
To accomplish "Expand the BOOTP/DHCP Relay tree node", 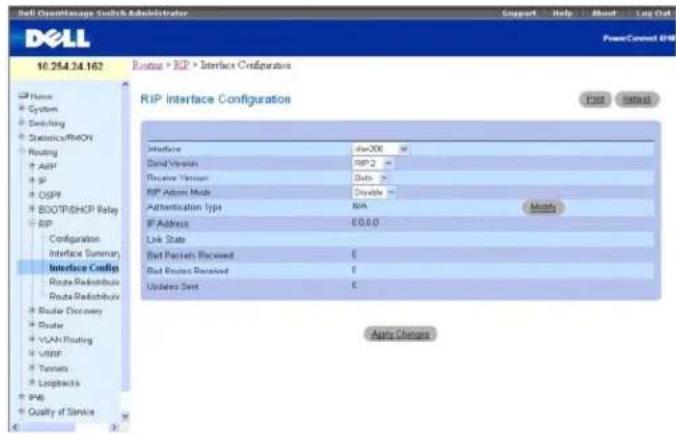I will pos(31,209).
